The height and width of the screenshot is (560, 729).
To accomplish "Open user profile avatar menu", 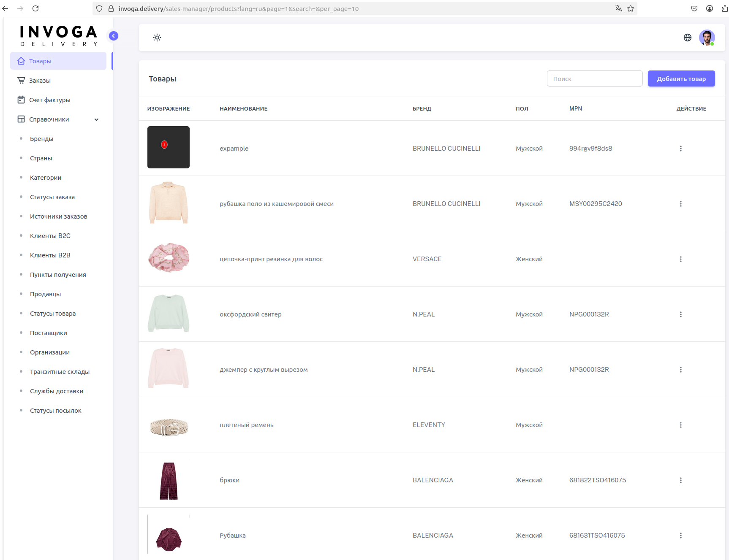I will pyautogui.click(x=707, y=38).
